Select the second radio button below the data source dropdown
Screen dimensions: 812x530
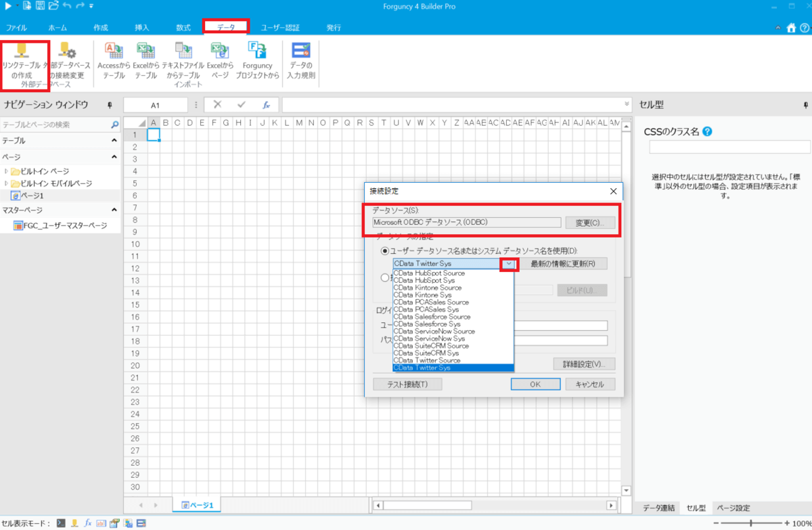pos(385,277)
